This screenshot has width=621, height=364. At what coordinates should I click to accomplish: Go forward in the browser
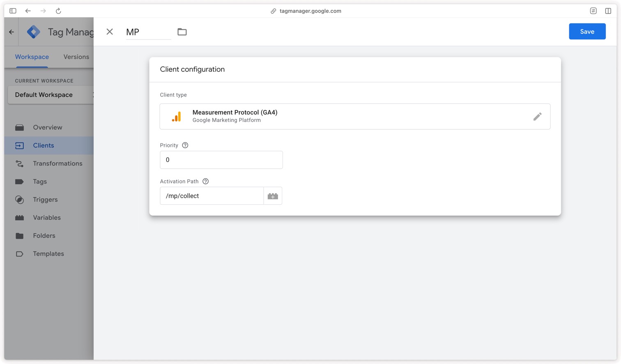click(43, 11)
